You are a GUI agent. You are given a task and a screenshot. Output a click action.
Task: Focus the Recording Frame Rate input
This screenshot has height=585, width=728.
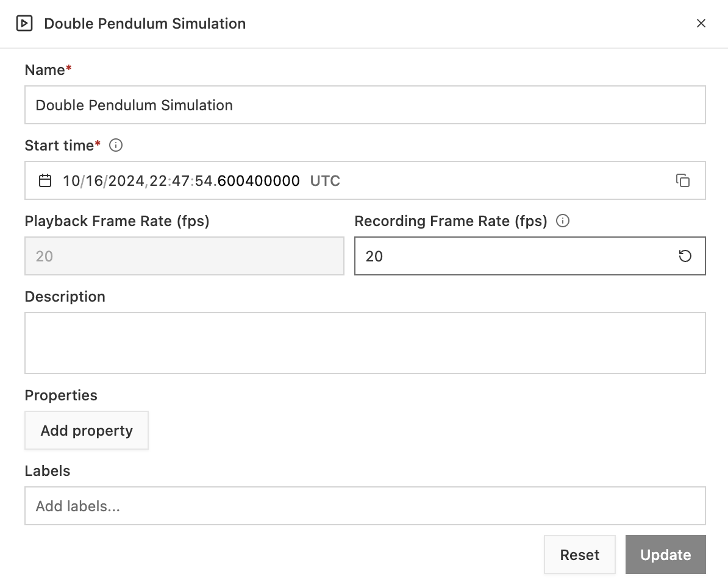(512, 256)
